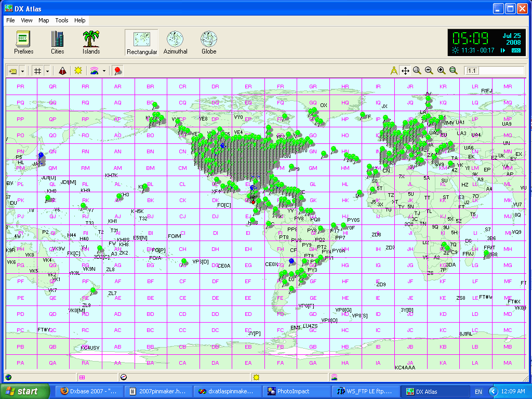
Task: Click the Windows start button
Action: (x=24, y=391)
